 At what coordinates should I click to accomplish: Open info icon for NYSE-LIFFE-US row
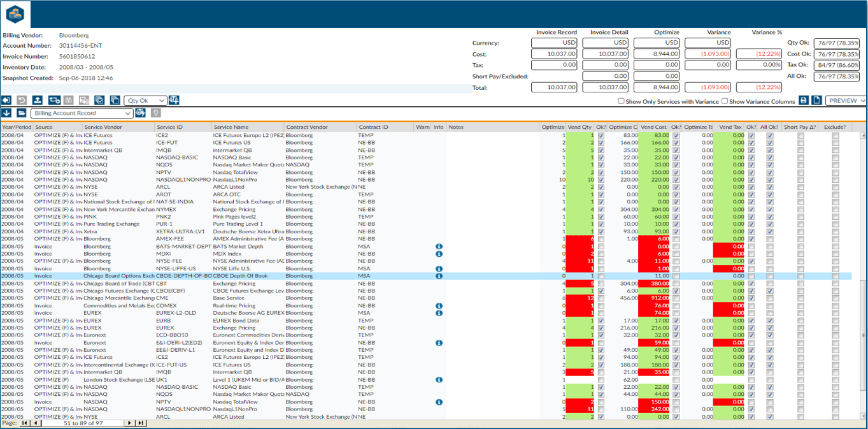(x=439, y=268)
